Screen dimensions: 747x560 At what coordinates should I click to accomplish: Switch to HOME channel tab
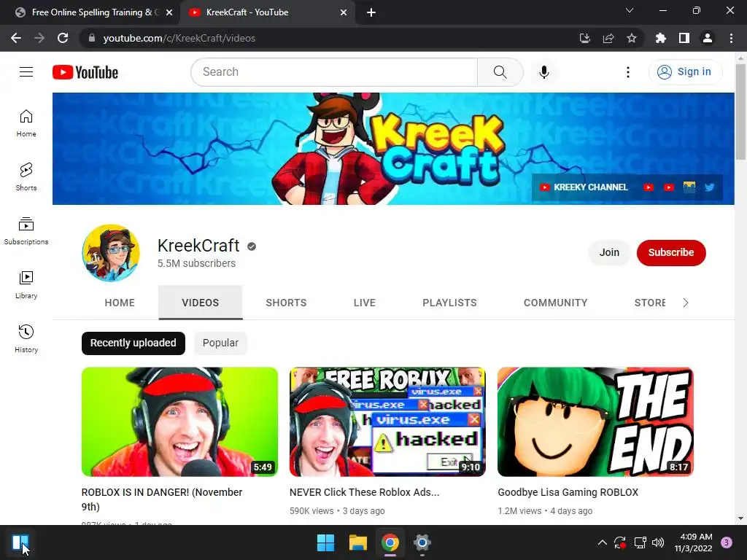point(120,303)
